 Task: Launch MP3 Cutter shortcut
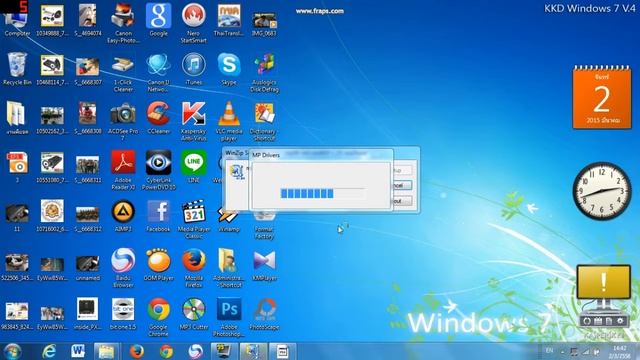pyautogui.click(x=193, y=313)
